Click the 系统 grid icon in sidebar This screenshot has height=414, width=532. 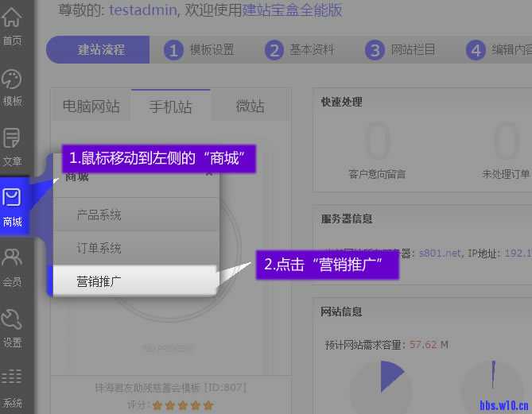(13, 377)
